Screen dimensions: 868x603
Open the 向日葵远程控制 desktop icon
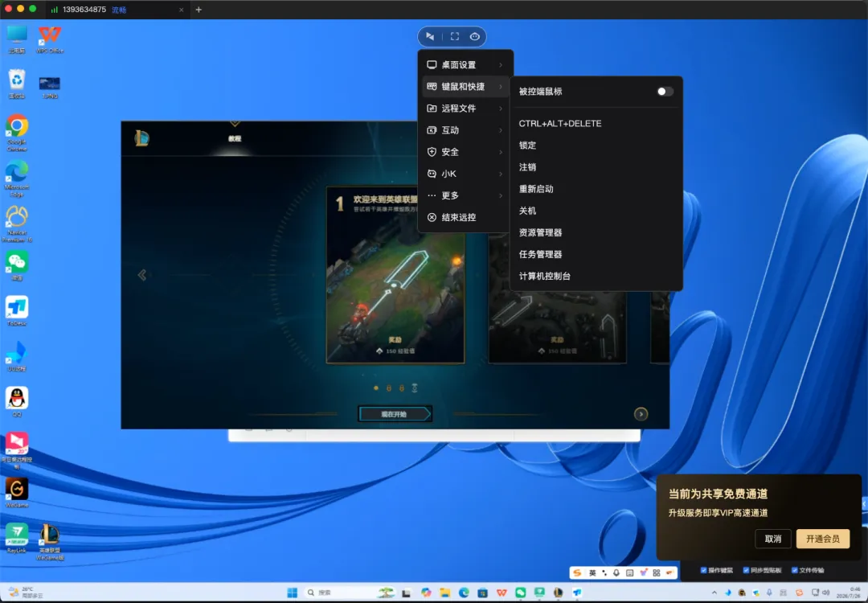pos(17,450)
